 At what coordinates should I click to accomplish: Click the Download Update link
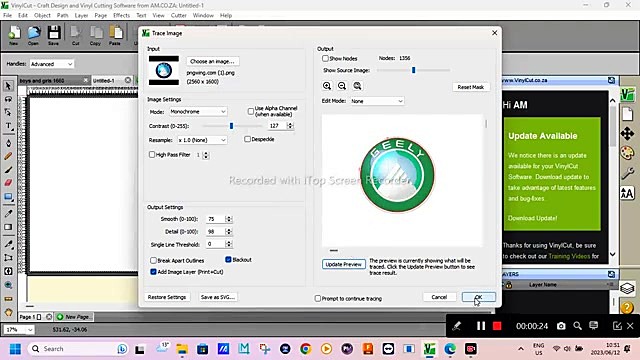tap(532, 218)
